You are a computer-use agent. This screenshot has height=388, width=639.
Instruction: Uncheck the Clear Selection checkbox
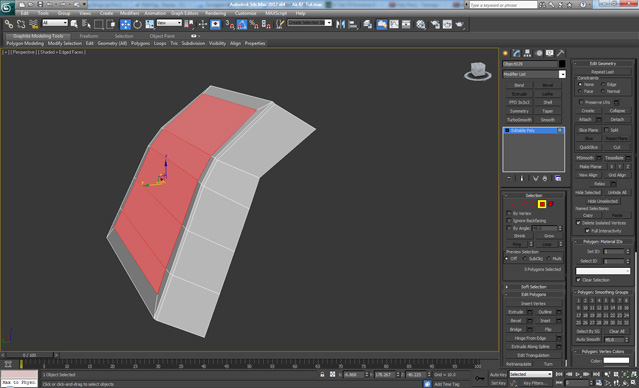(578, 280)
